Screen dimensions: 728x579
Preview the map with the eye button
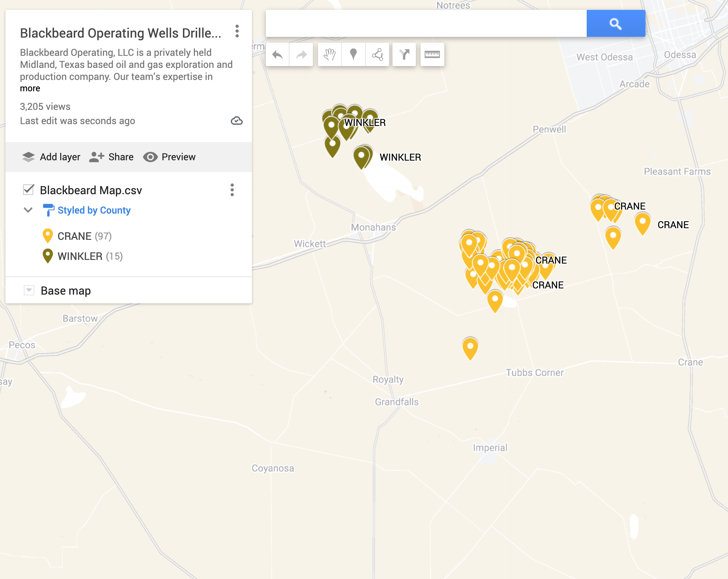[x=169, y=157]
